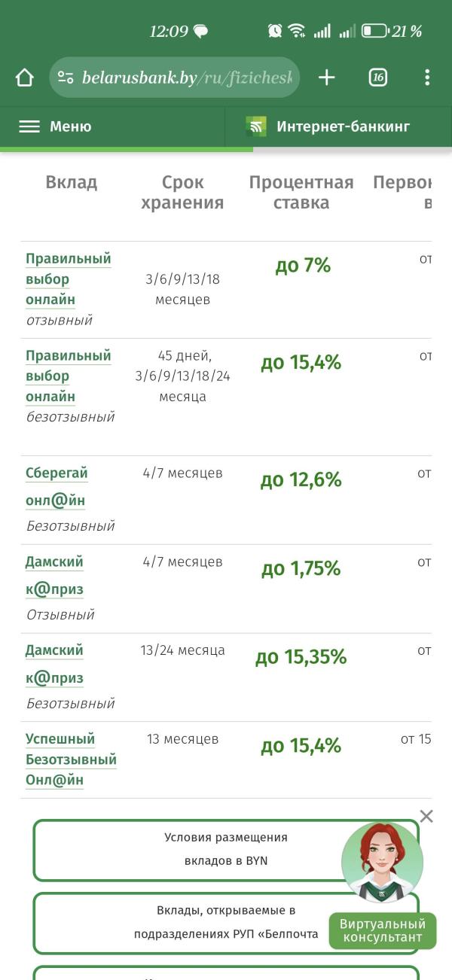The image size is (452, 980).
Task: Open Правильный выбор онлайн безотзывный deposit
Action: [68, 376]
